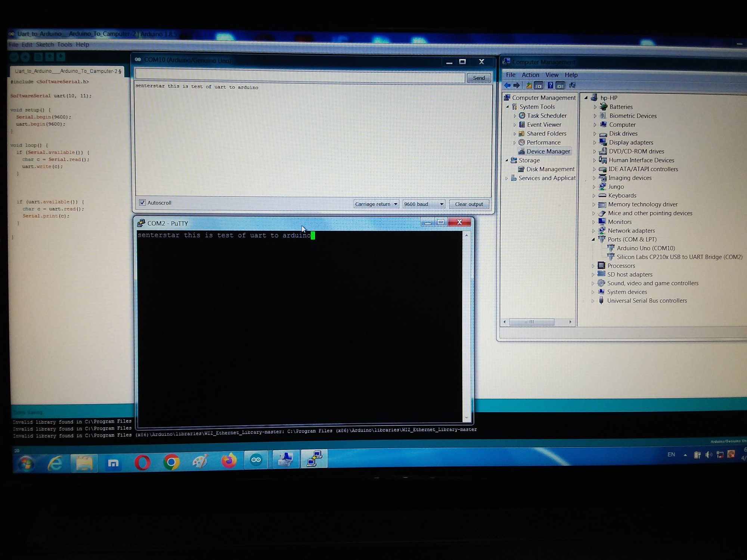Viewport: 747px width, 560px height.
Task: Expand the Network adapters category
Action: (x=593, y=231)
